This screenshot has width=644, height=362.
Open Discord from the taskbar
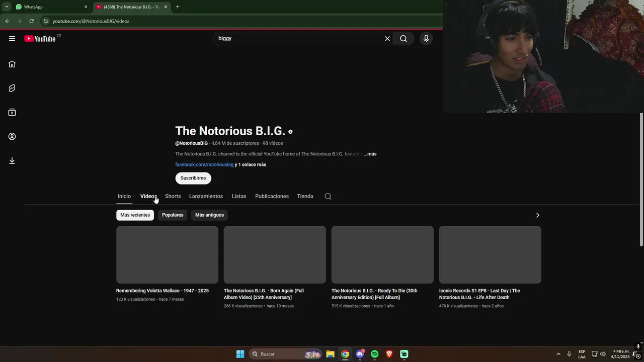(x=360, y=354)
